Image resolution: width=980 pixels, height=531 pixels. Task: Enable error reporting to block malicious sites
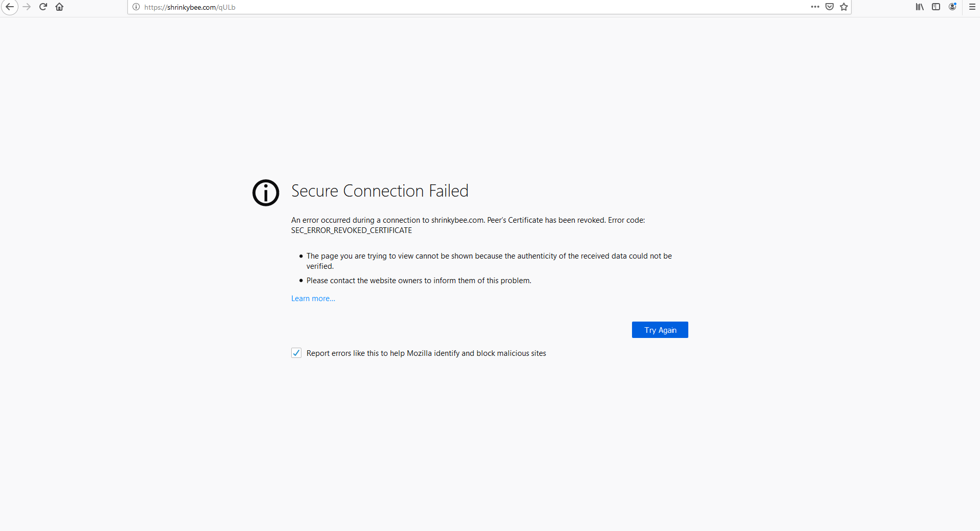click(x=296, y=353)
